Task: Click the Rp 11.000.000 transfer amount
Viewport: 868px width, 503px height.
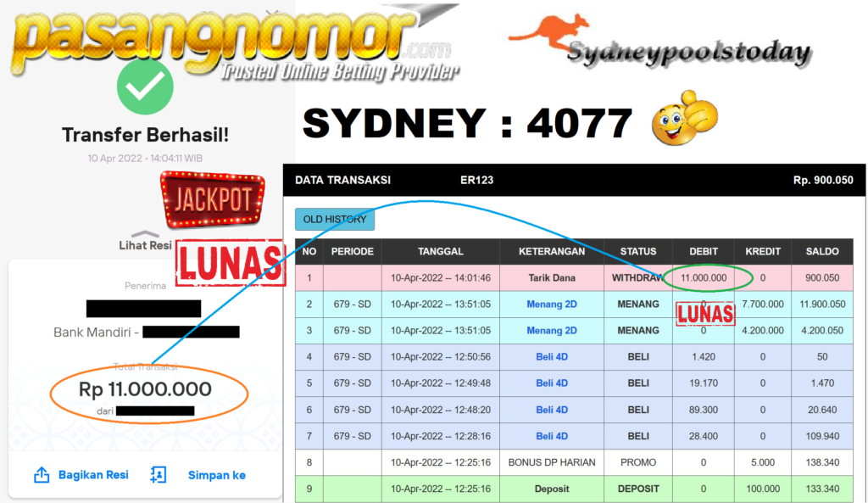Action: pos(145,388)
